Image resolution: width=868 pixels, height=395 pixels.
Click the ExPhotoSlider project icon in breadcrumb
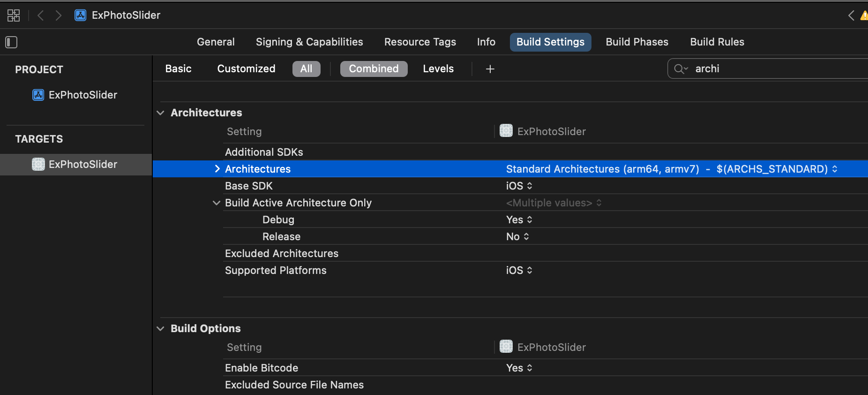click(x=81, y=15)
